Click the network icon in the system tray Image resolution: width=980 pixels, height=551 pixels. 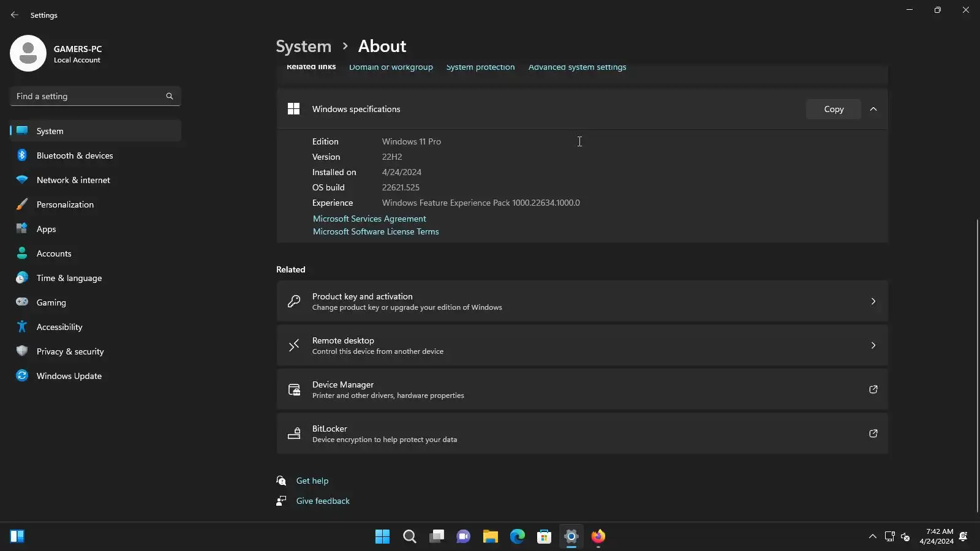point(890,536)
